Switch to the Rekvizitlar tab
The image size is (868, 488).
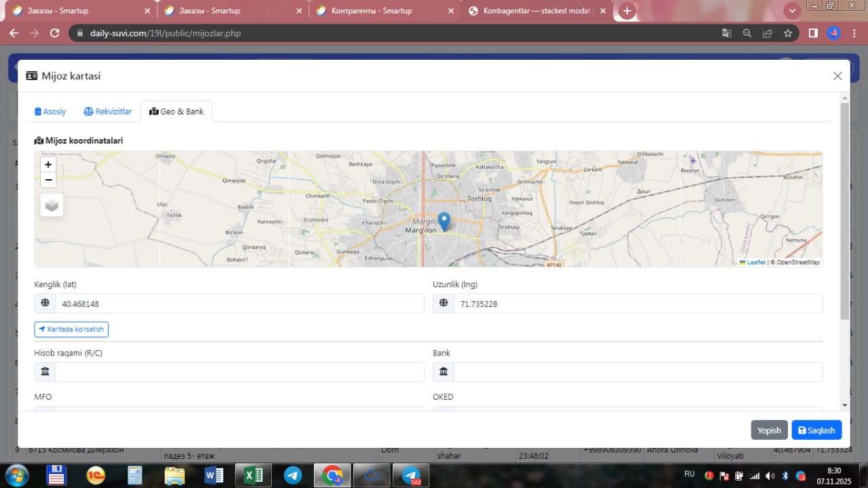click(107, 111)
